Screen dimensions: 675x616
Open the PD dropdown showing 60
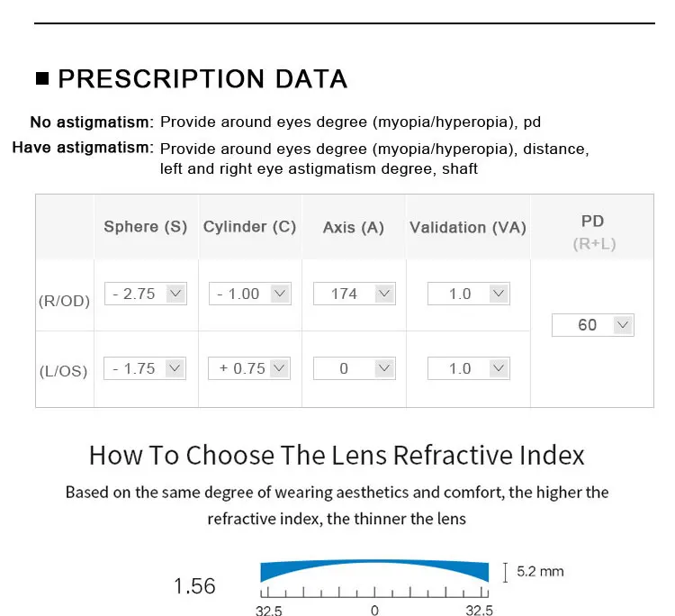point(592,325)
